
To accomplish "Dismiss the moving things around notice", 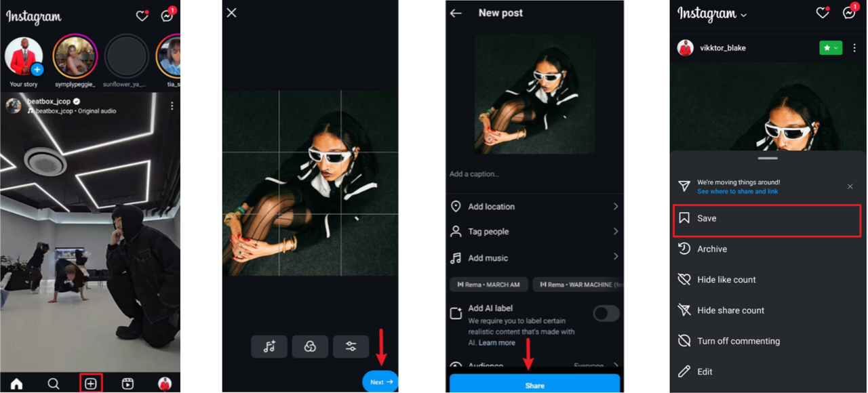I will coord(850,186).
